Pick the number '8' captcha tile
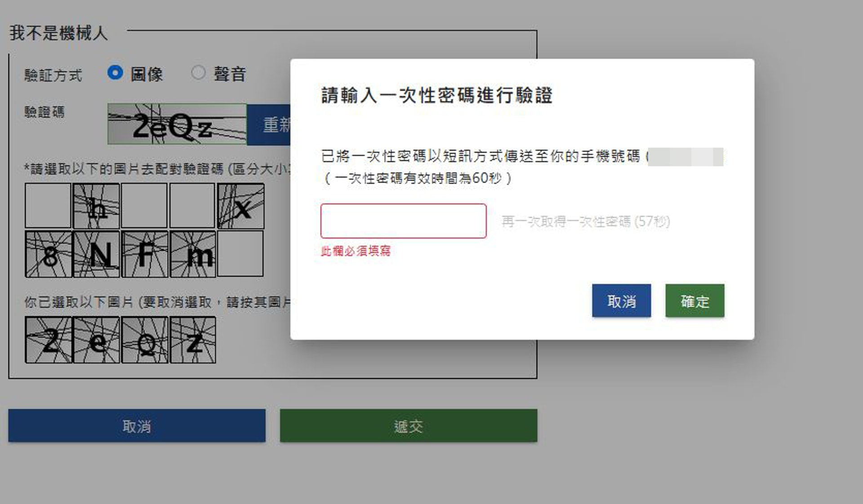The image size is (863, 504). pyautogui.click(x=48, y=254)
